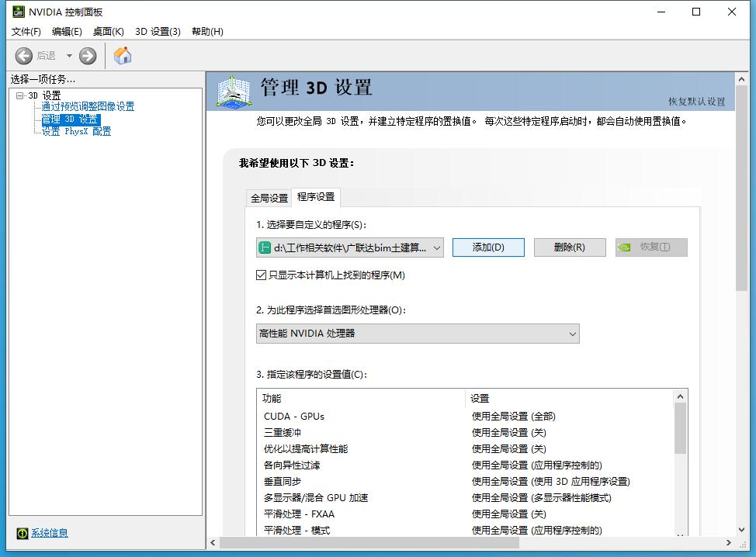Click the system information icon
The image size is (756, 557).
[x=23, y=533]
